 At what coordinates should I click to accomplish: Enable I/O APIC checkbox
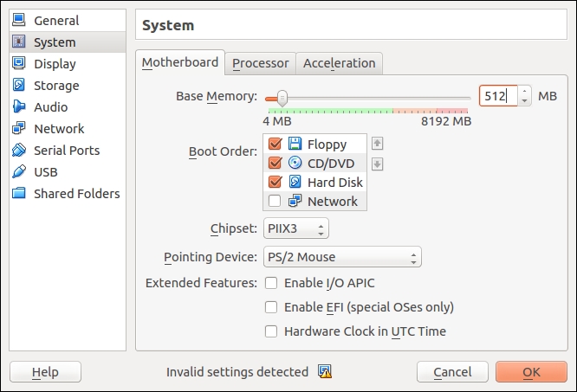click(x=271, y=283)
